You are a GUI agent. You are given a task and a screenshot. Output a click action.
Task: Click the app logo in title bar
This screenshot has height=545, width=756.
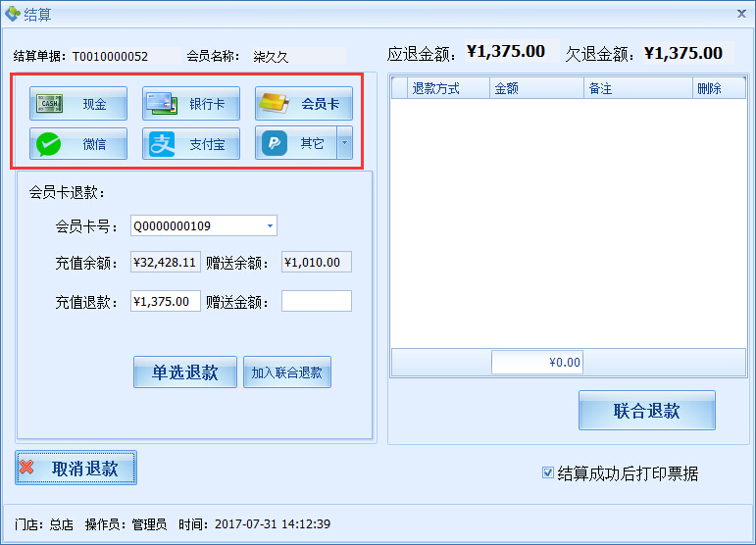click(12, 14)
